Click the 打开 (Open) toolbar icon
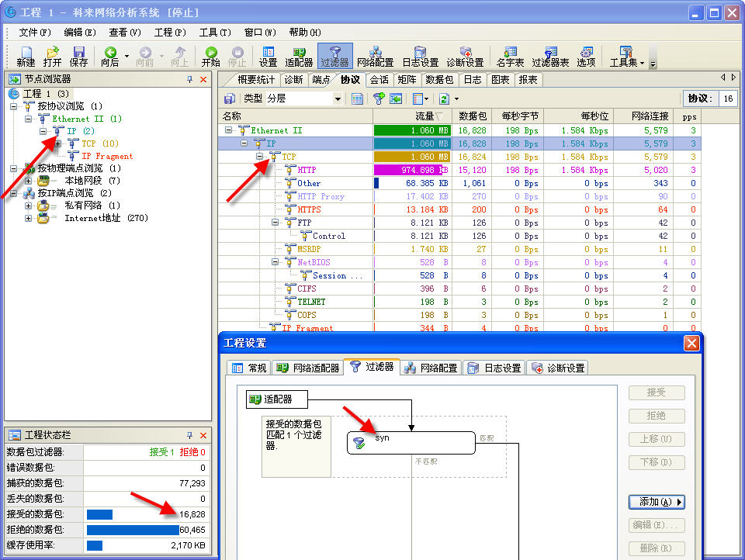 52,56
